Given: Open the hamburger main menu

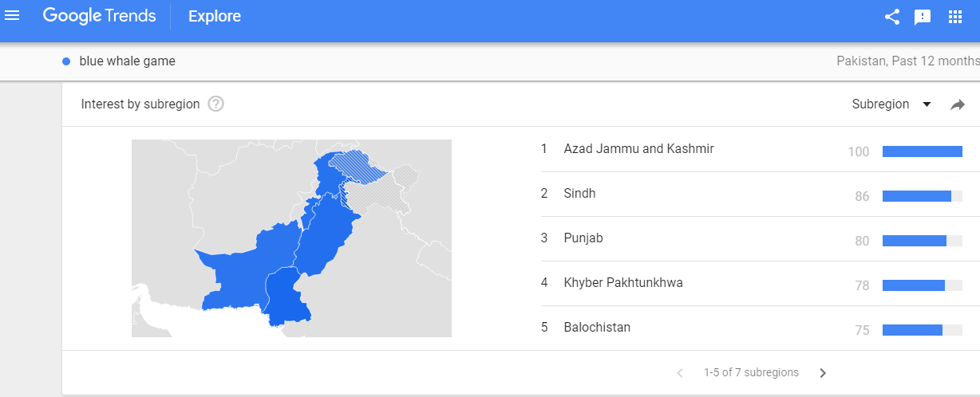Looking at the screenshot, I should pos(12,15).
